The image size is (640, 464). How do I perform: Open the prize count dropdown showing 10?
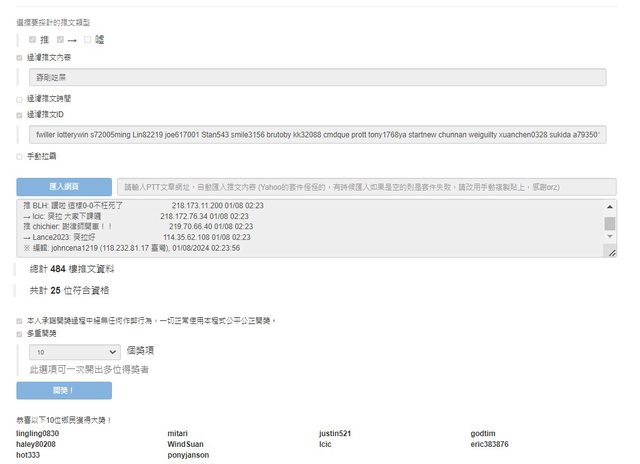click(75, 352)
